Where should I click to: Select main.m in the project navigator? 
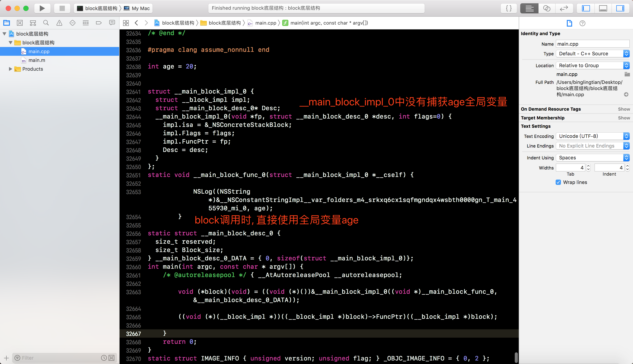tap(37, 60)
